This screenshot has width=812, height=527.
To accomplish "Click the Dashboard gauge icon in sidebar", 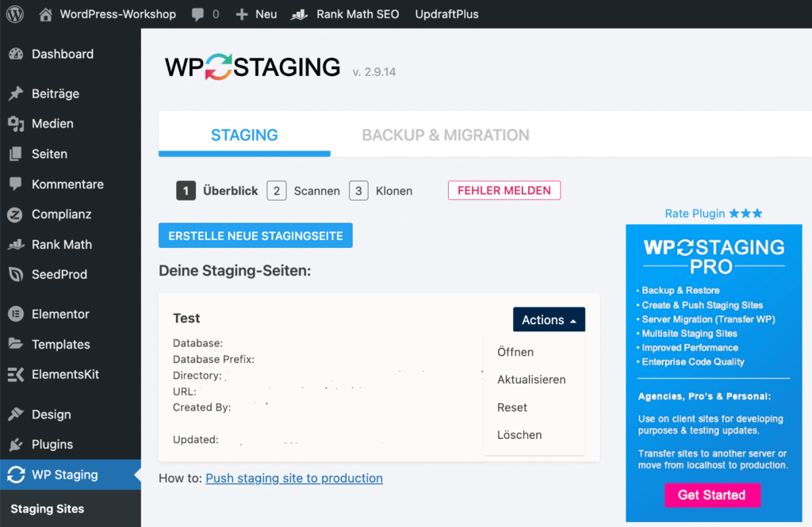I will click(x=16, y=54).
